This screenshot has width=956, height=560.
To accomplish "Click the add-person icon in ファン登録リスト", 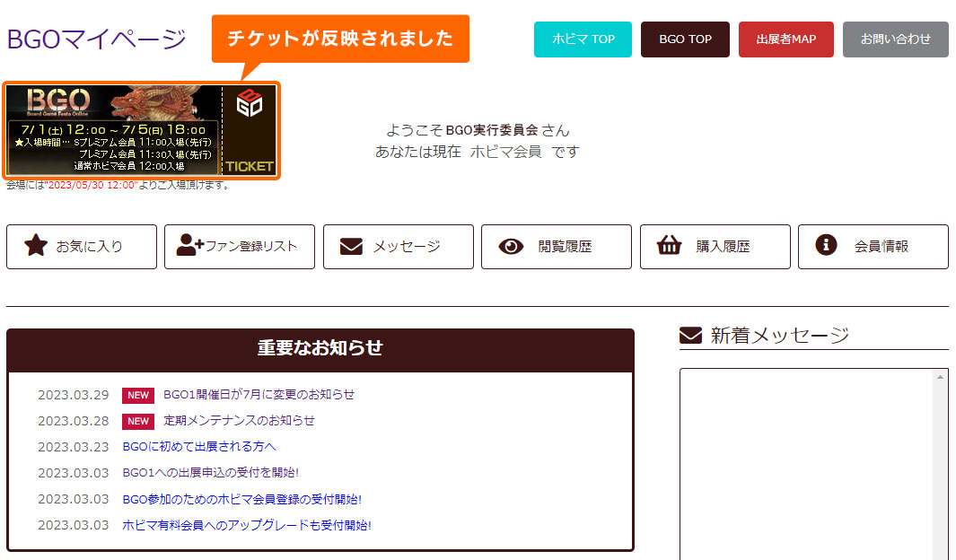I will 189,245.
